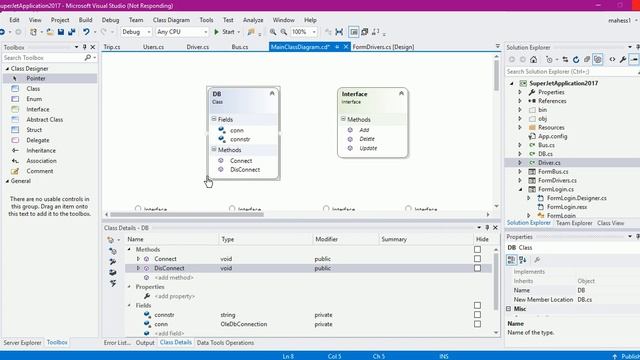Collapse Methods section in Interface shape

point(343,119)
